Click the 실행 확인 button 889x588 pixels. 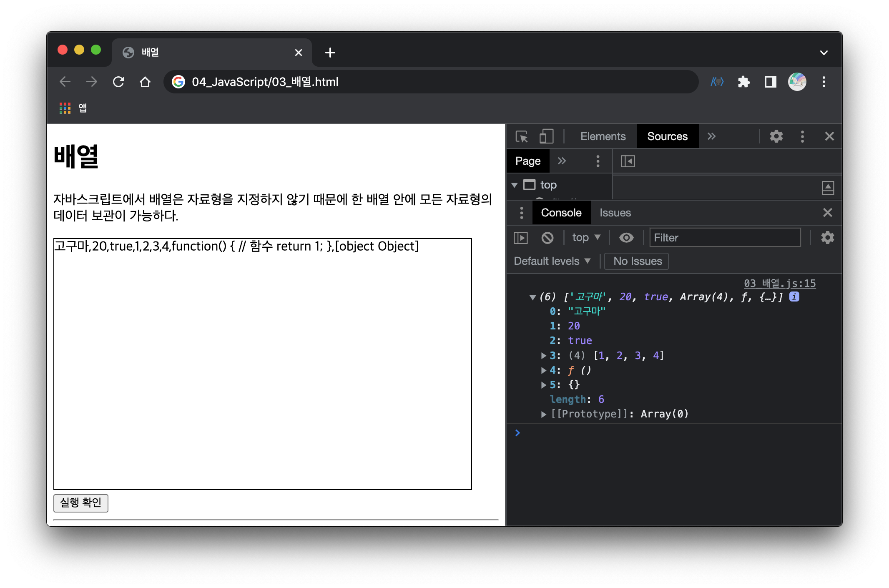81,503
